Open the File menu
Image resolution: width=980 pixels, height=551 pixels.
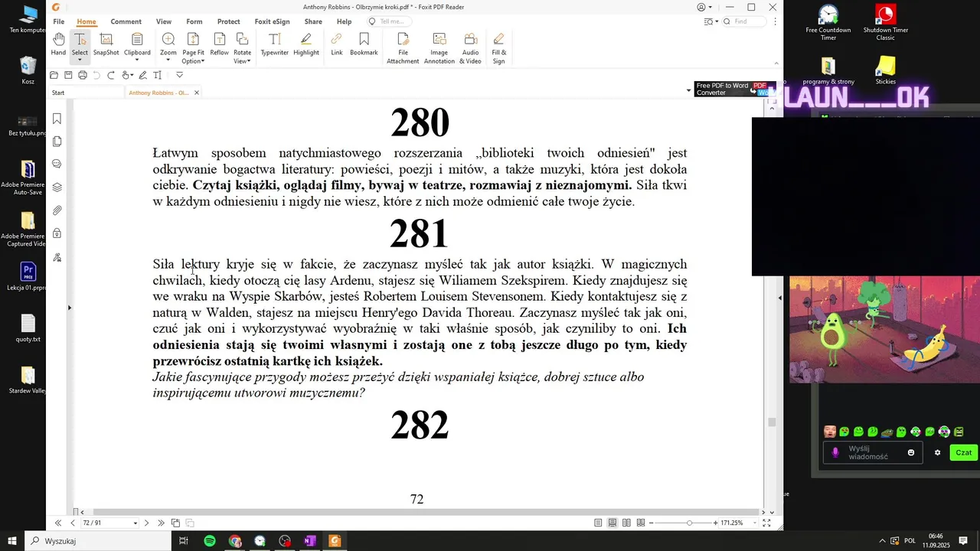58,21
